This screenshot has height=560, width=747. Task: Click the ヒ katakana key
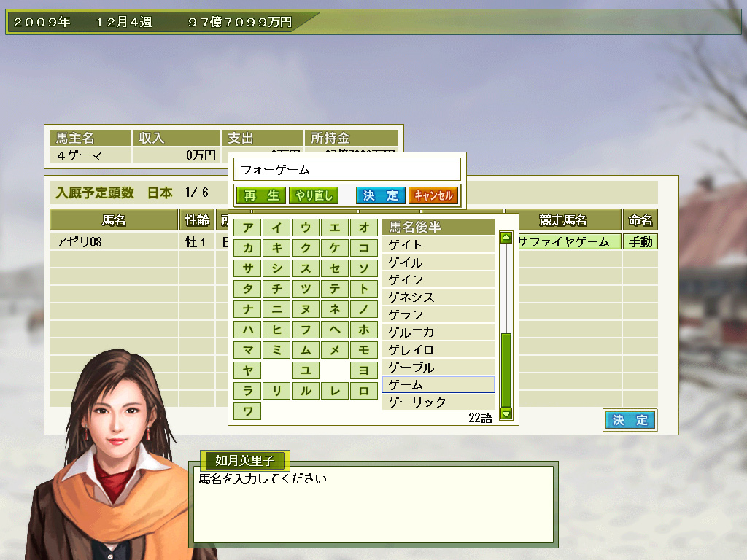point(276,330)
